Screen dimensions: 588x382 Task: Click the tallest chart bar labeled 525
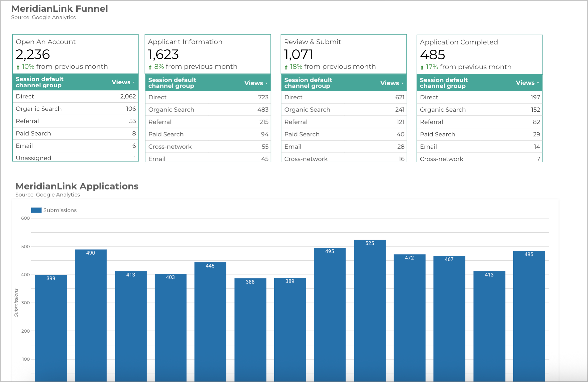point(370,310)
